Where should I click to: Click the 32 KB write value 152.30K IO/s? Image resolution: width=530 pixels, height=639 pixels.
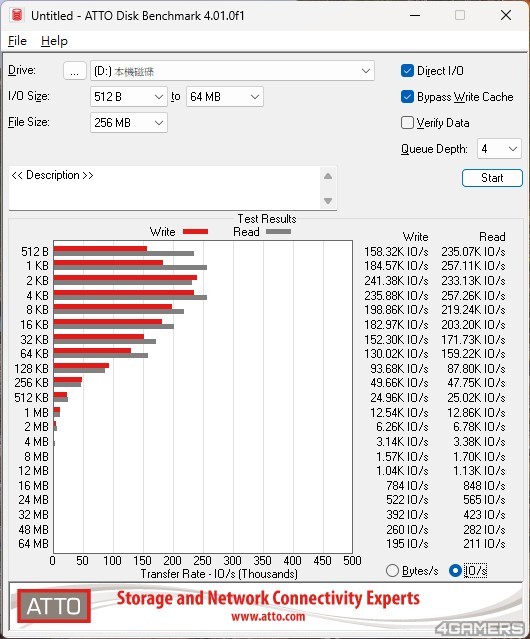click(396, 339)
